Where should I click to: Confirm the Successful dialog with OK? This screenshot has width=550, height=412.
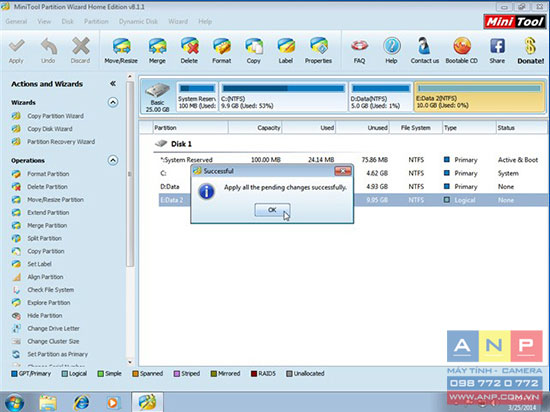(x=272, y=210)
